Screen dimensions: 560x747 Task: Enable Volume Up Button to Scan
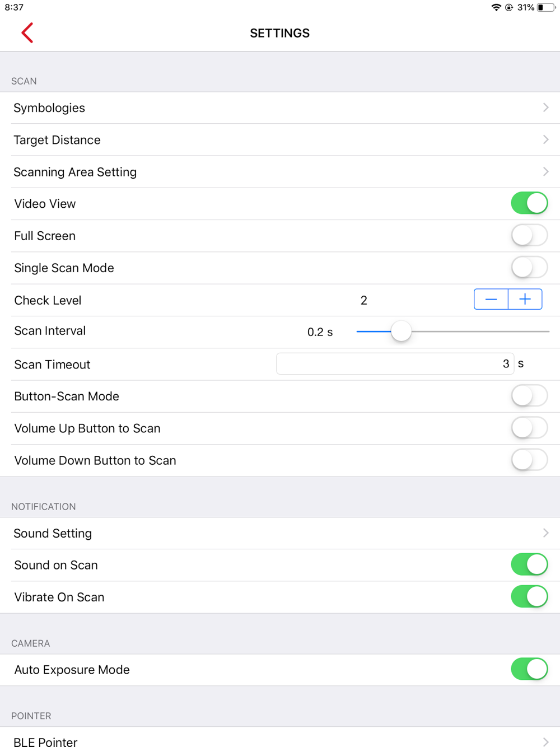click(529, 428)
